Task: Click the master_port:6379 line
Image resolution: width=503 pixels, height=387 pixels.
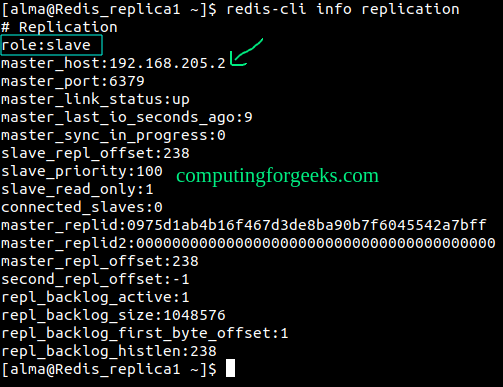Action: tap(73, 81)
